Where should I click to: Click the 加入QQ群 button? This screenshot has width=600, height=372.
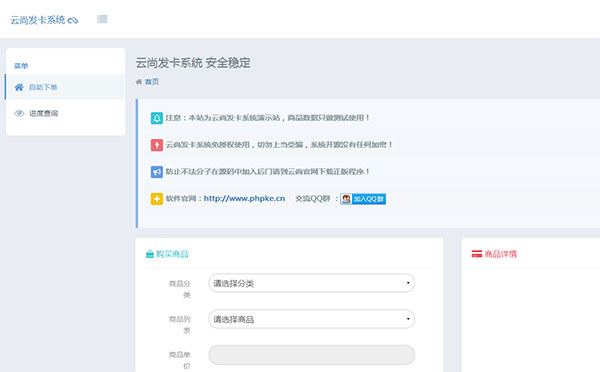[363, 199]
